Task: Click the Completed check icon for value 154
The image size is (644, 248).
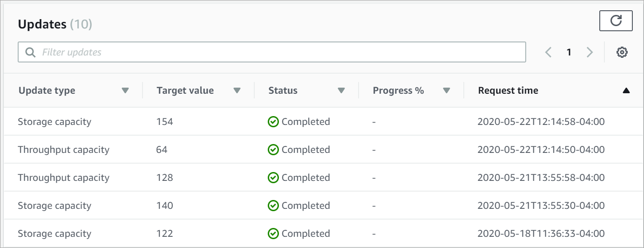Action: point(273,122)
